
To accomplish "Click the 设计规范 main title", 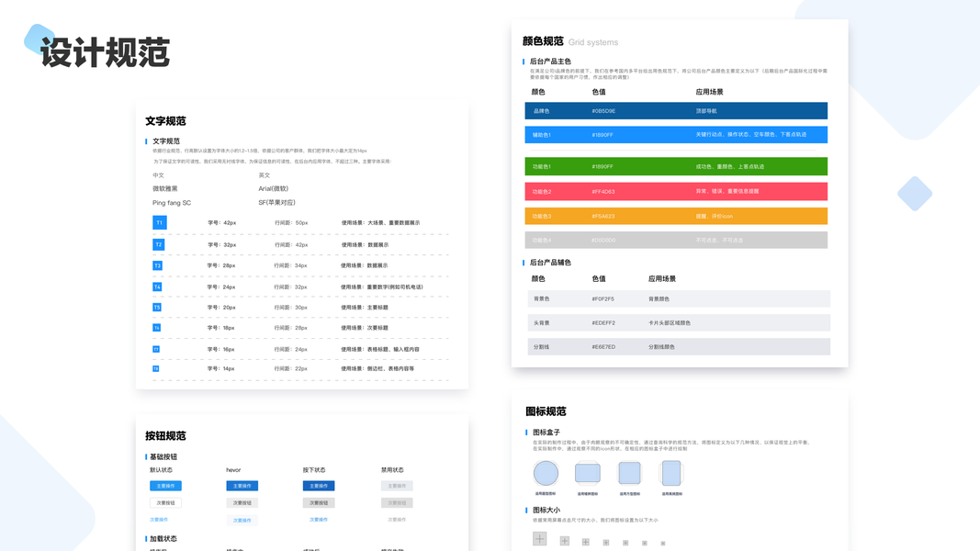I will [x=105, y=51].
